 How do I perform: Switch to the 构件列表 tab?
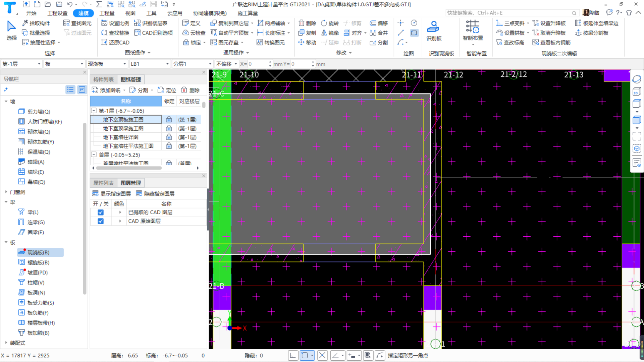pos(103,79)
